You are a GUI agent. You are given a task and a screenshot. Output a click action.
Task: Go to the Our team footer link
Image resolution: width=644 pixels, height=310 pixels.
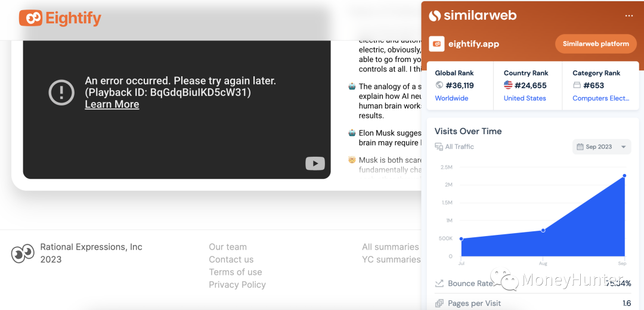click(x=227, y=247)
